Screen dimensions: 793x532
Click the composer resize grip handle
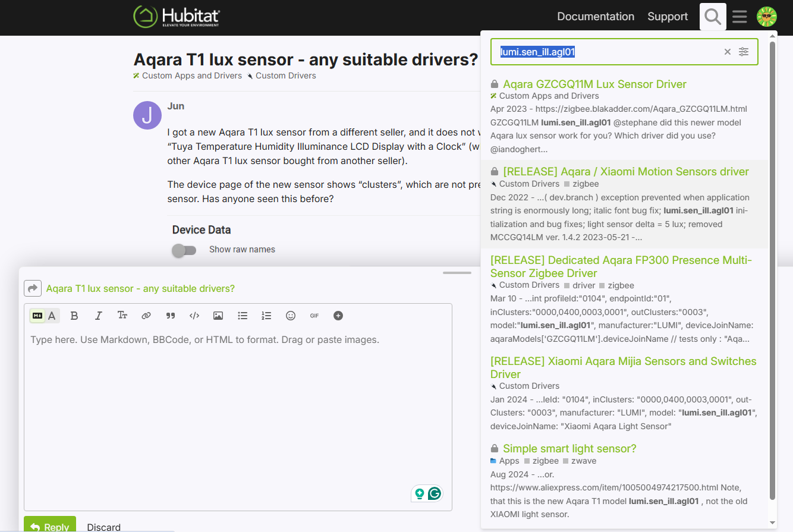[457, 273]
